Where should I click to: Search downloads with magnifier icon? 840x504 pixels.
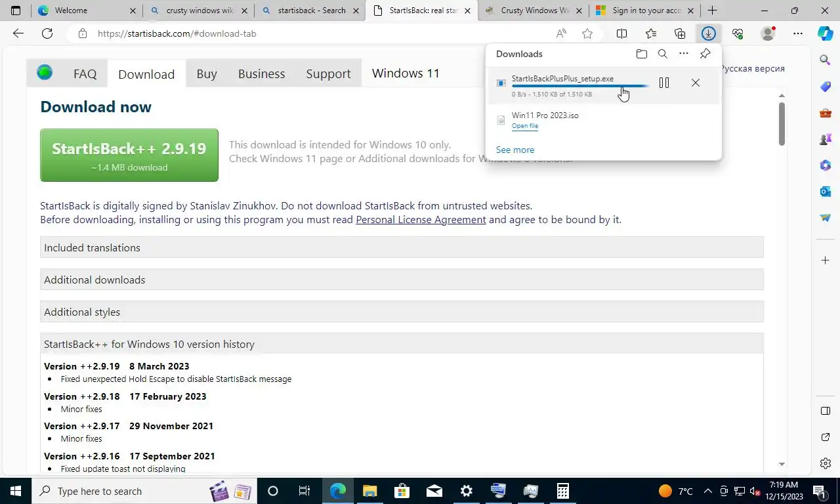663,54
